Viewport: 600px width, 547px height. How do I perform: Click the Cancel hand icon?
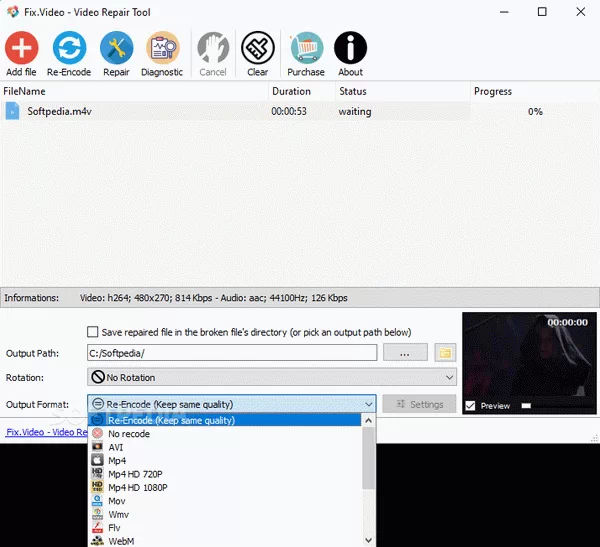pyautogui.click(x=213, y=48)
